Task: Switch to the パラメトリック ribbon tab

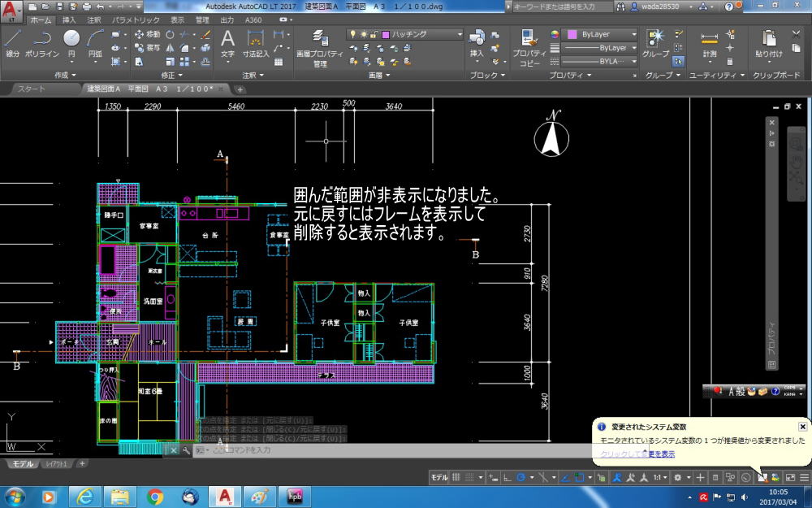Action: pos(136,20)
